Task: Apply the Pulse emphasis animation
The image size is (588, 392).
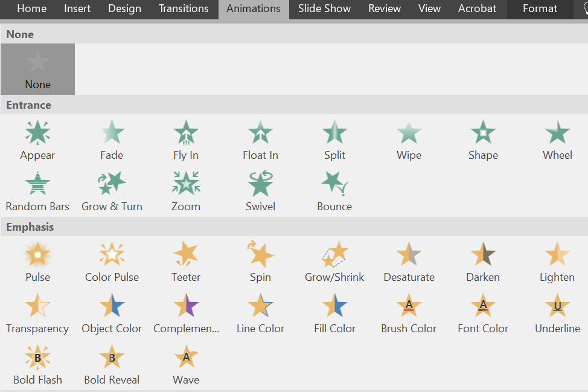Action: click(x=37, y=262)
